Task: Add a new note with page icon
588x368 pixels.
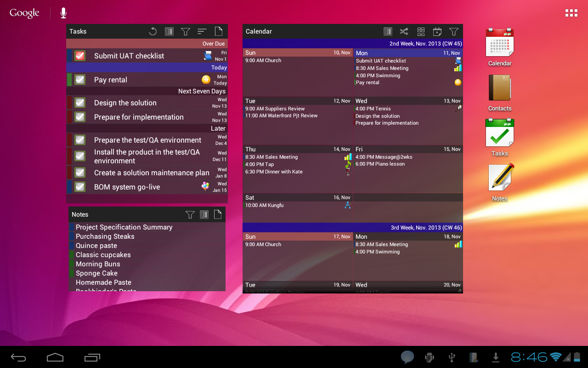Action: point(218,214)
